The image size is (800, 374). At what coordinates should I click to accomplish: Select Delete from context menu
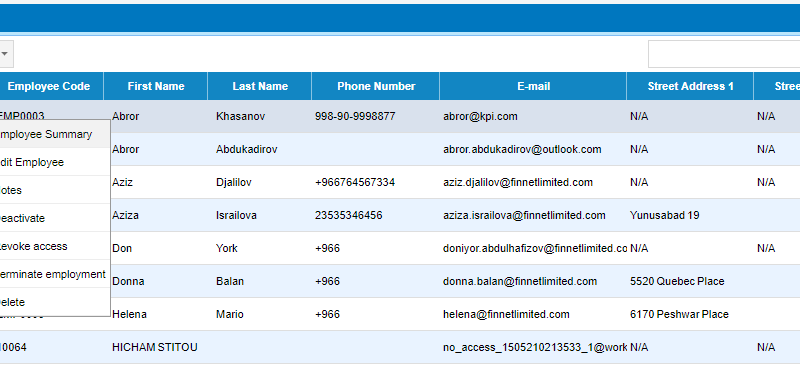pyautogui.click(x=54, y=302)
